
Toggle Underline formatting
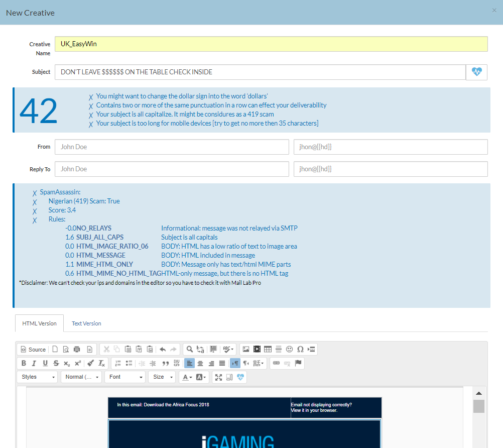point(45,363)
